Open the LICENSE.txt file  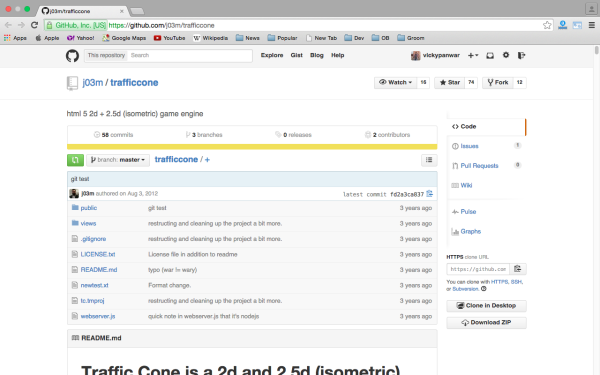pos(98,254)
